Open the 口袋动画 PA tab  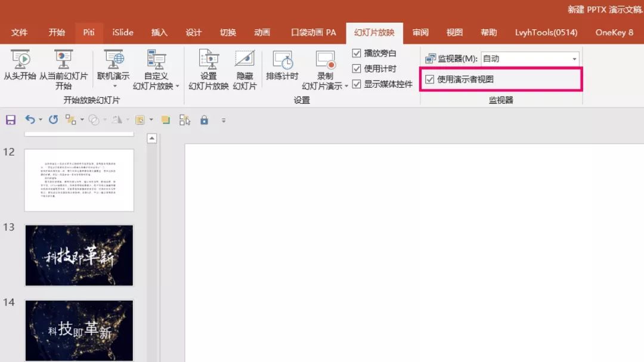pyautogui.click(x=314, y=32)
